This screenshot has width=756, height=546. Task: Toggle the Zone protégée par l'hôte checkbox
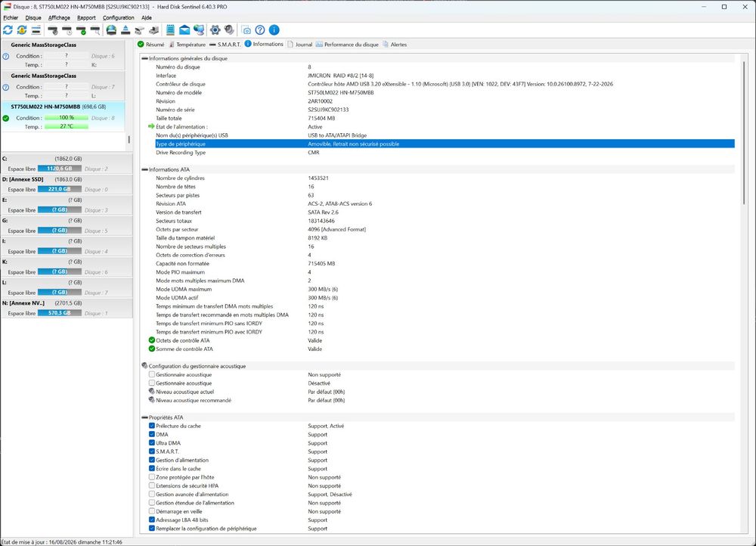pos(152,477)
